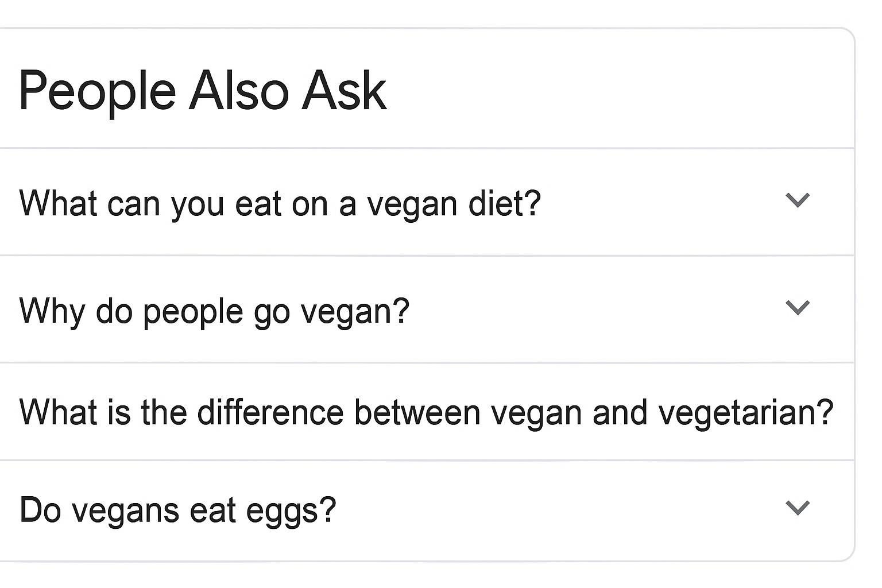The image size is (882, 588).
Task: Select the question text about a vegan diet
Action: coord(280,203)
